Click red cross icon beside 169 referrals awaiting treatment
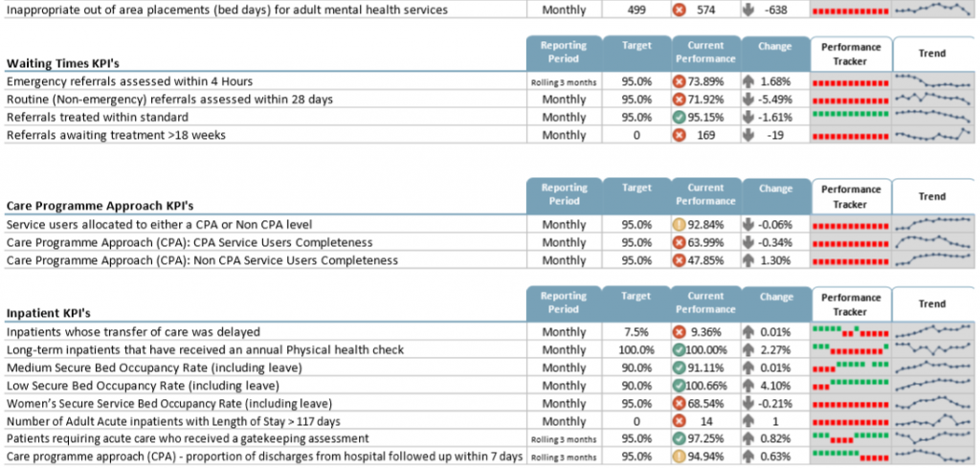Viewport: 980px width, 468px height. click(679, 134)
